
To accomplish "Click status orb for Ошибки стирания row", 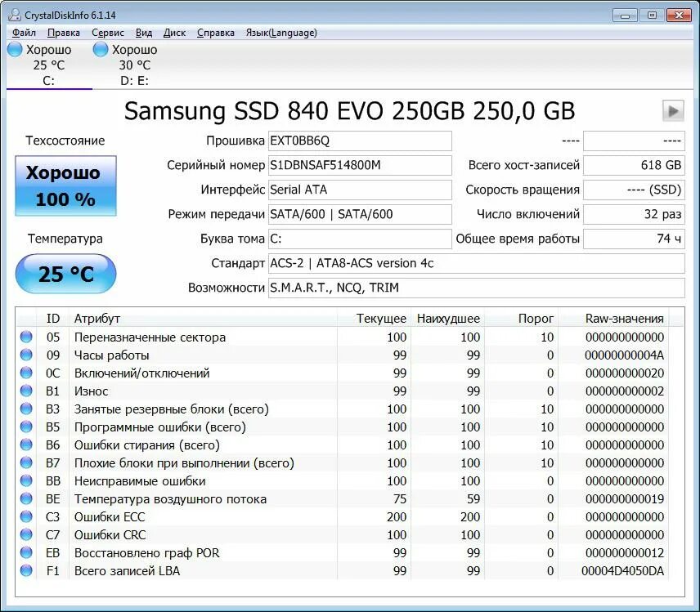I will (26, 444).
